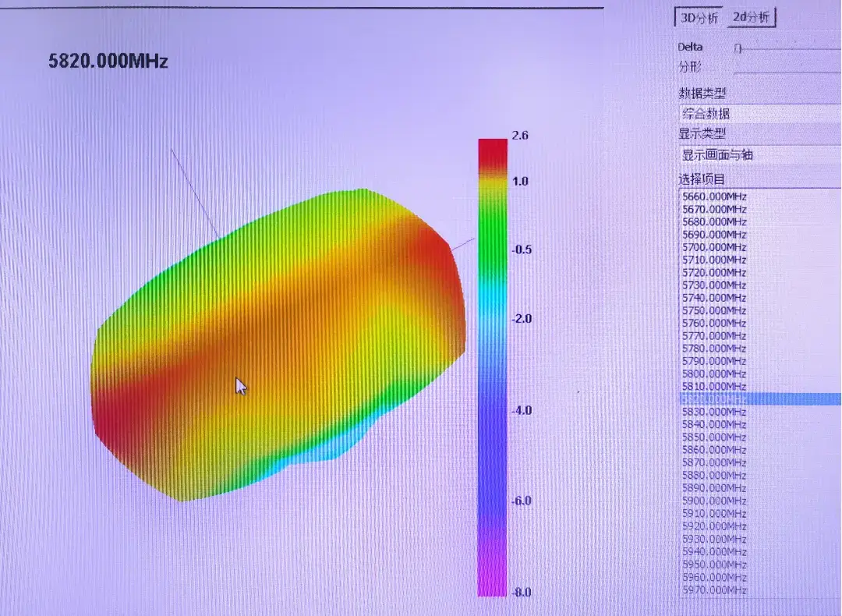Switch to the 3D分析 tab
This screenshot has height=616, width=842.
699,18
